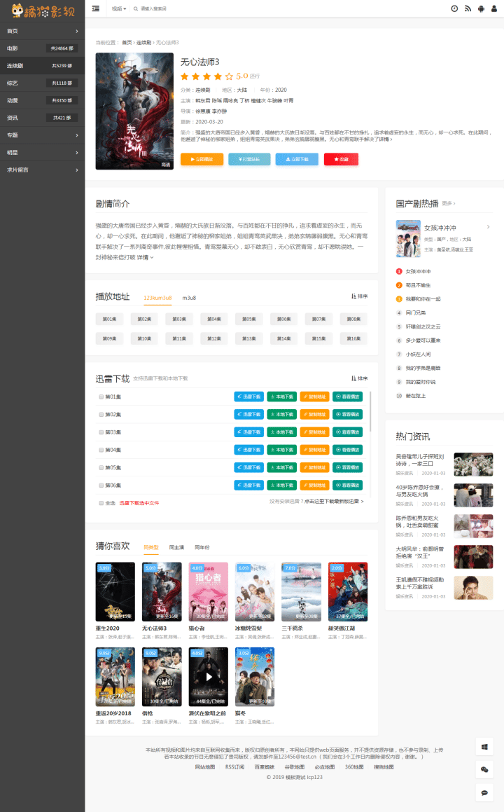Click the blue 立即下载 button
The width and height of the screenshot is (504, 812).
[297, 159]
